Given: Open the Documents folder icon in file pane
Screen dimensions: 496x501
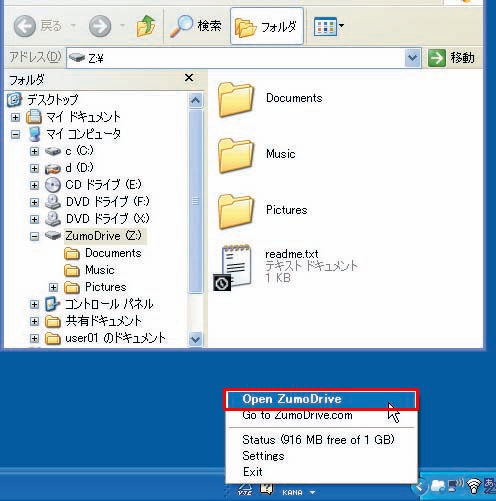Looking at the screenshot, I should pos(236,99).
